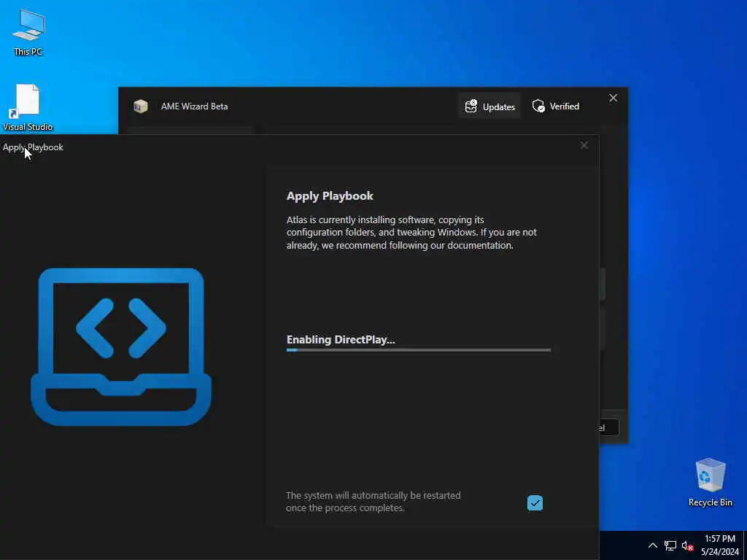Close the Apply Playbook dialog

coord(584,145)
